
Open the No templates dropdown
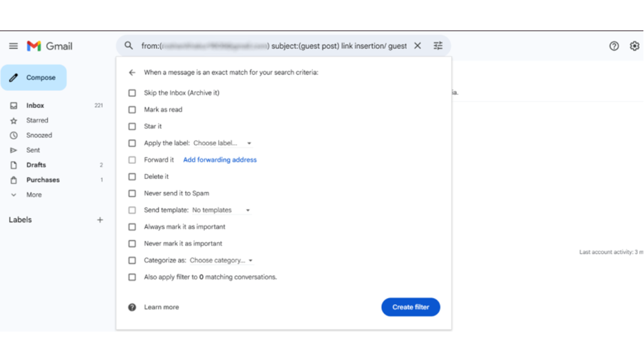[222, 210]
